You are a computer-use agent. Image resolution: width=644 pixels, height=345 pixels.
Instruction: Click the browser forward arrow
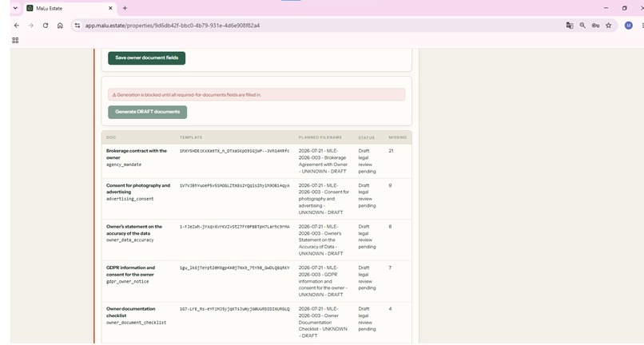point(31,26)
